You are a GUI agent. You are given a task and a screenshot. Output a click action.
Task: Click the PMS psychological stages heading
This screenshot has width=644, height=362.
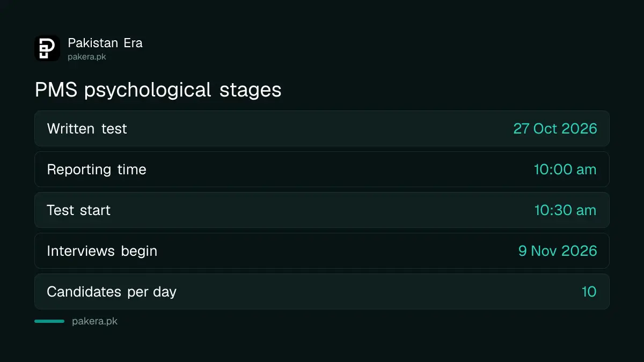158,90
